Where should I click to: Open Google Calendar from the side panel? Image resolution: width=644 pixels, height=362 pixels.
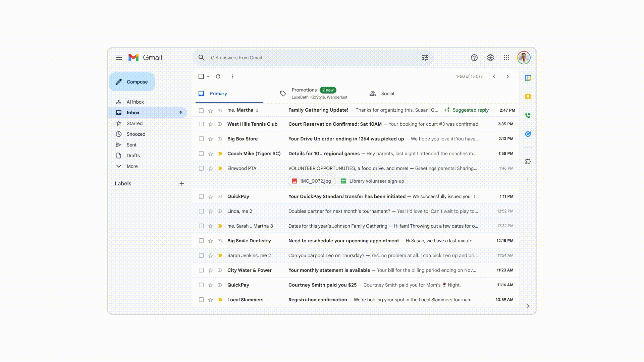coord(528,77)
